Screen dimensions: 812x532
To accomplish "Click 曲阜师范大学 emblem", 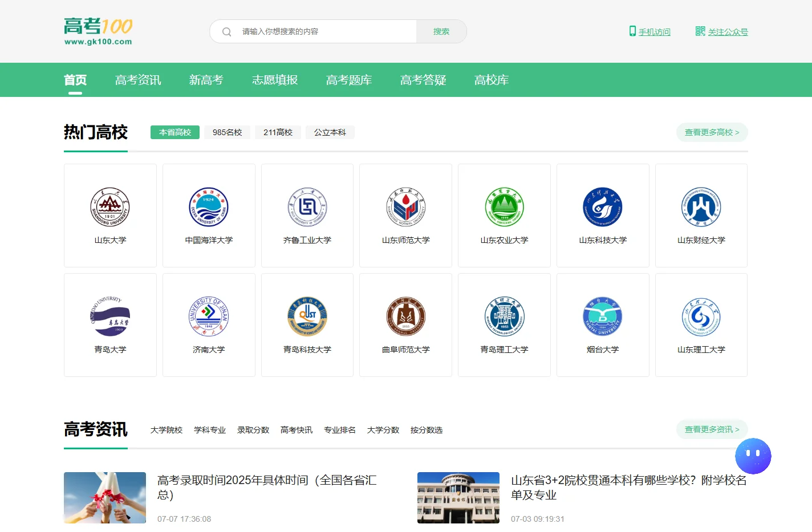I will click(x=406, y=316).
